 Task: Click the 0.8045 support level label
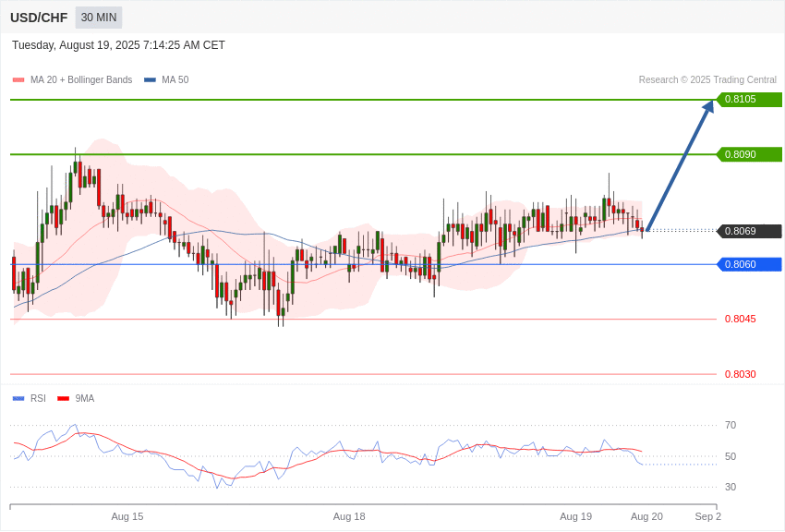[741, 319]
